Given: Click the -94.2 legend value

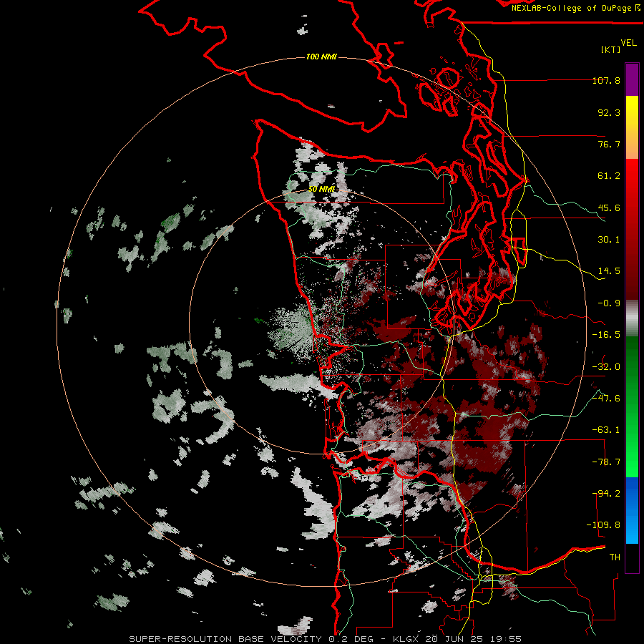Looking at the screenshot, I should pos(606,494).
